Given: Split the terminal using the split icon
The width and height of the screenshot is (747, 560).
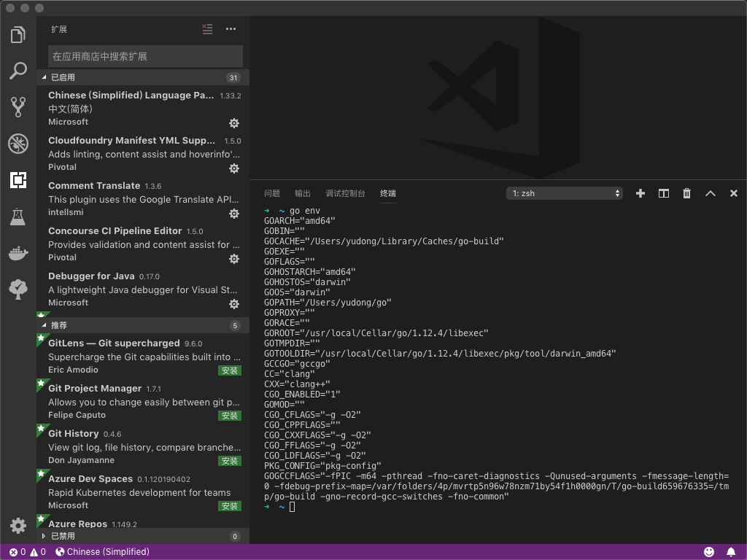Looking at the screenshot, I should pos(663,193).
